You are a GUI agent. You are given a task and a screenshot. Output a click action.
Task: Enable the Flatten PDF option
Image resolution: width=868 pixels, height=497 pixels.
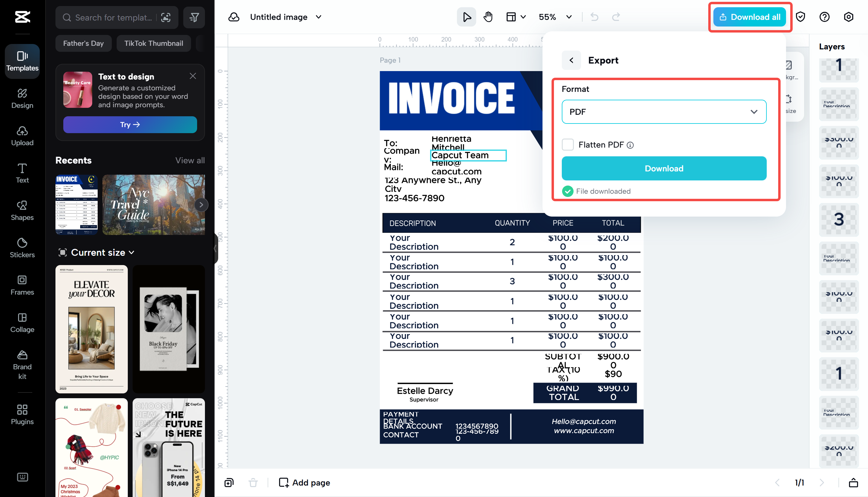(568, 144)
